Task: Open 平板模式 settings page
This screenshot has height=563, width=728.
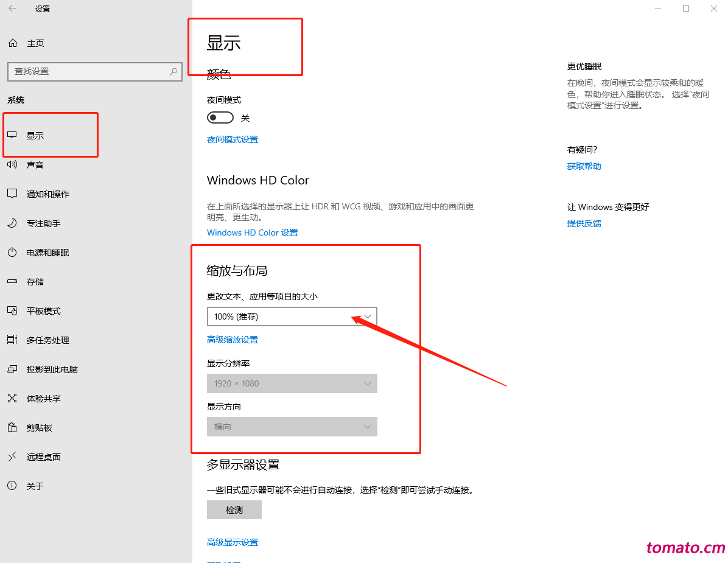Action: coord(44,311)
